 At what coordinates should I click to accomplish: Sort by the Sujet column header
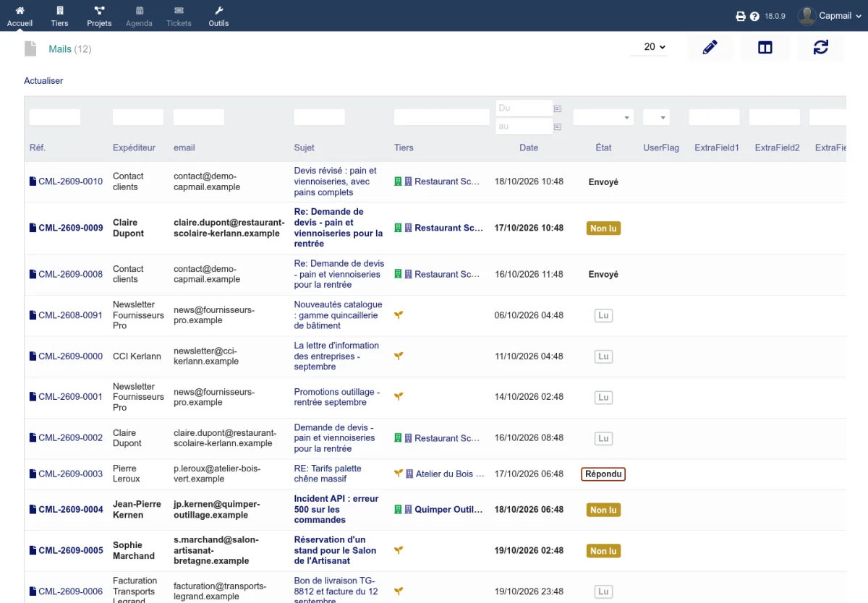click(304, 147)
